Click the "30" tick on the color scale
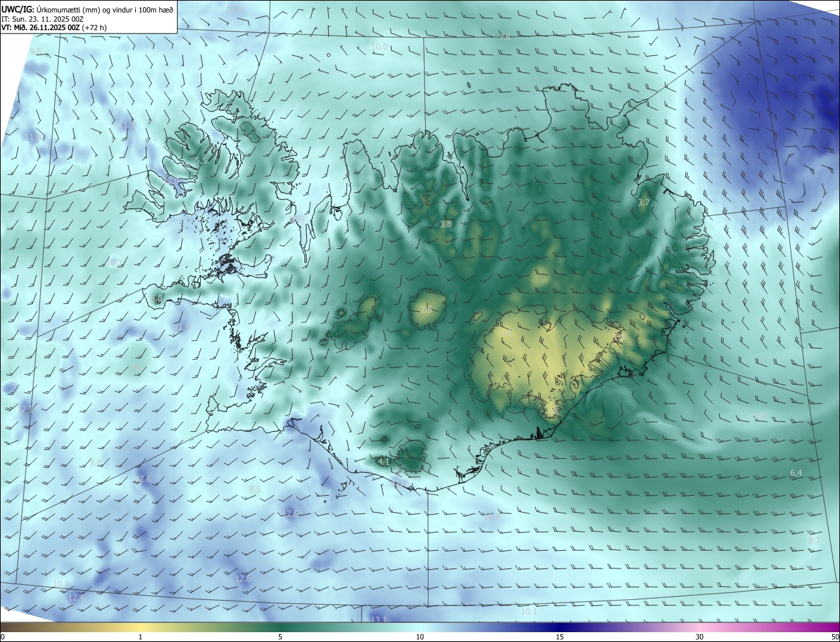The width and height of the screenshot is (840, 642). coord(700,637)
